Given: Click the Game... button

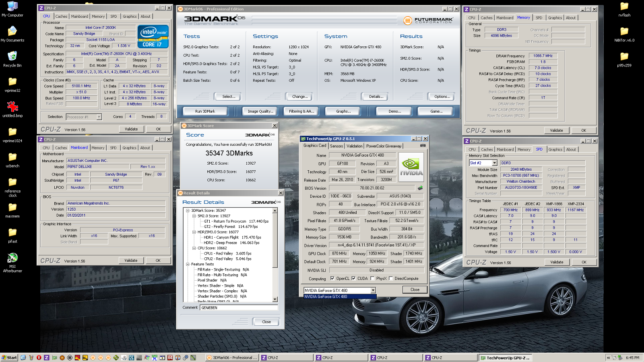Looking at the screenshot, I should tap(436, 112).
